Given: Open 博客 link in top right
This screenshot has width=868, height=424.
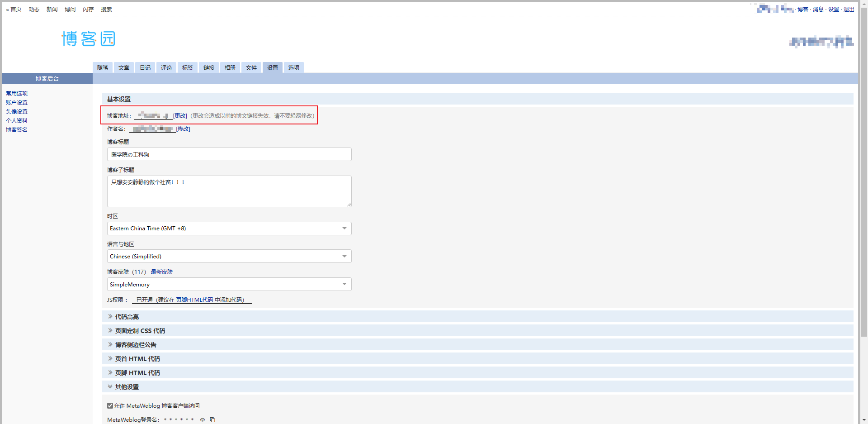Looking at the screenshot, I should point(803,10).
